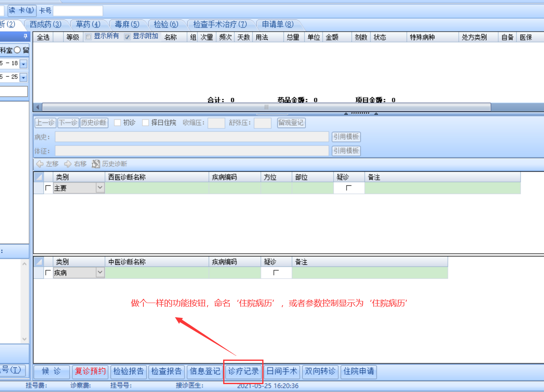Check the 初诊 checkbox
544x392 pixels.
pos(117,123)
